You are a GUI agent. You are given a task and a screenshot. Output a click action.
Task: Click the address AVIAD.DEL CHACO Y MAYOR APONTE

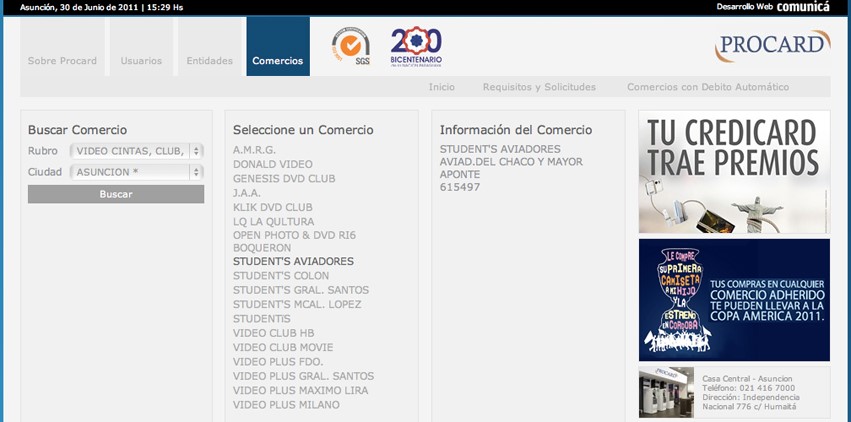tap(511, 168)
